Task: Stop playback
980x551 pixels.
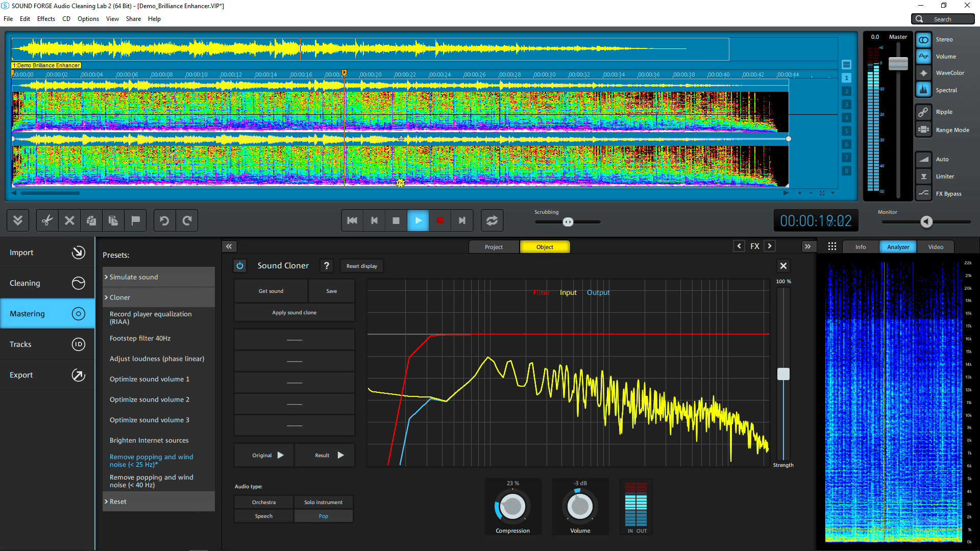Action: click(396, 220)
